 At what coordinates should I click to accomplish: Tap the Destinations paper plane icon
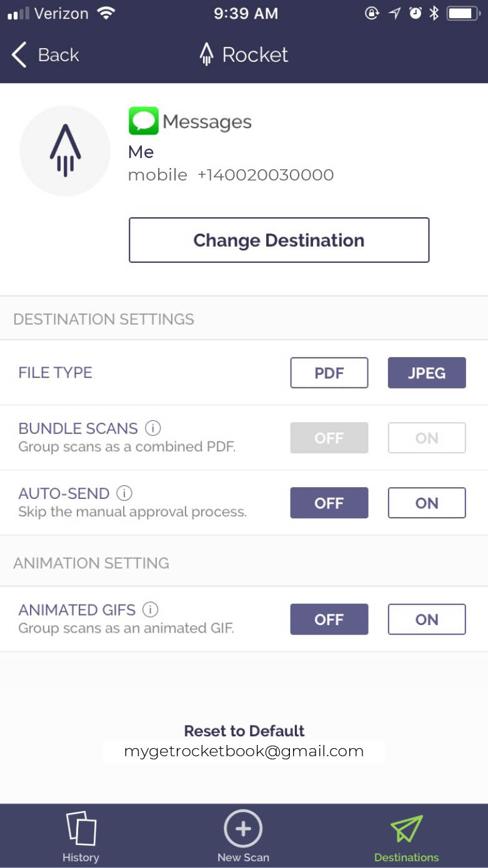point(407,828)
